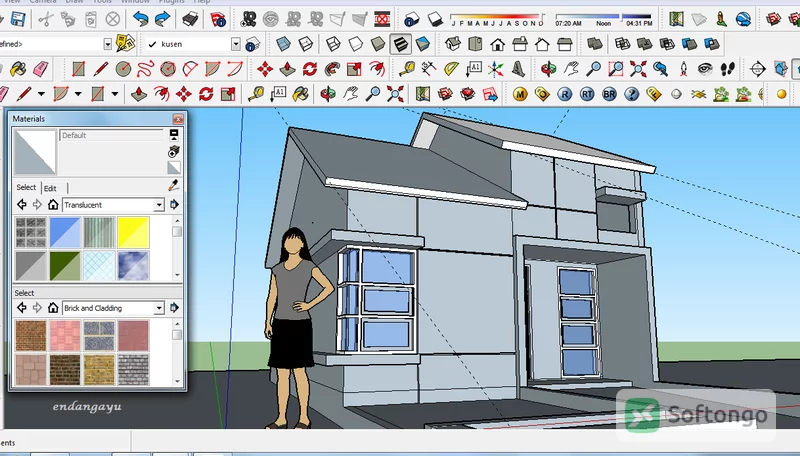The width and height of the screenshot is (800, 456).
Task: Create Outer Shell with solid tools
Action: tap(594, 44)
